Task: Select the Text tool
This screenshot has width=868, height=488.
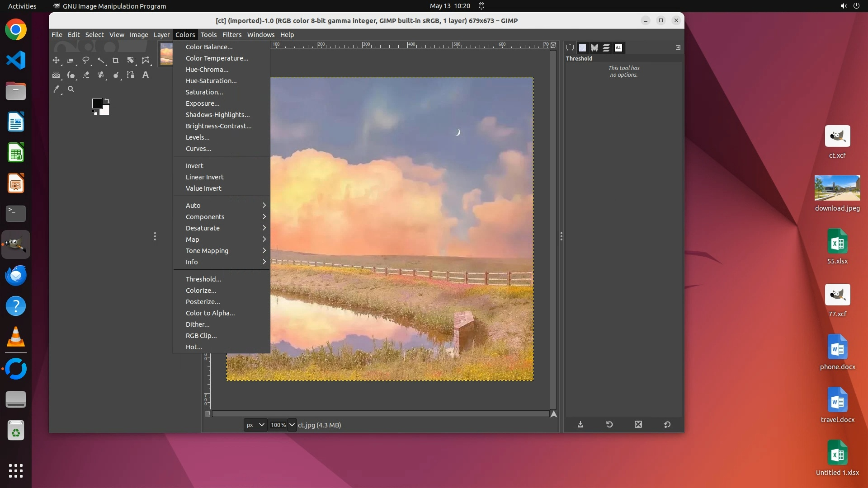Action: [x=146, y=75]
